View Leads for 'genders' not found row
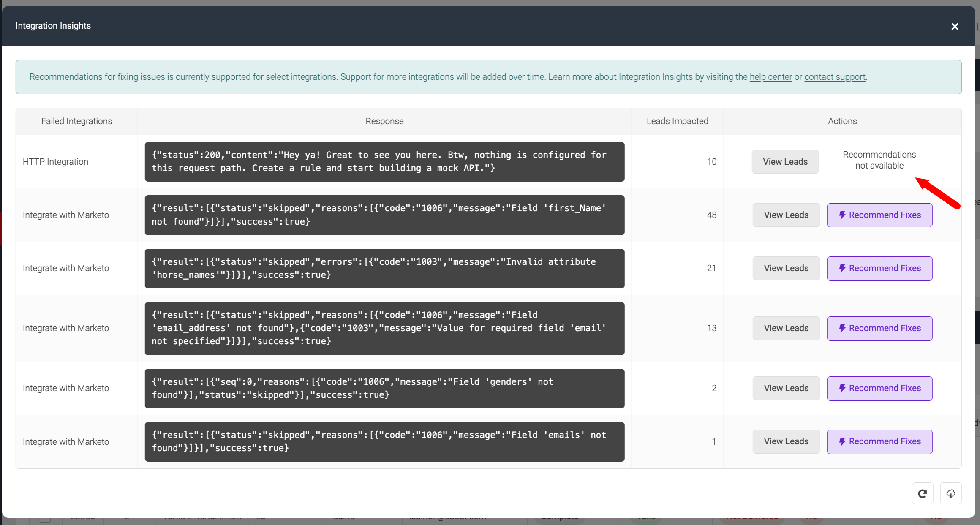Viewport: 980px width, 525px height. pos(786,388)
